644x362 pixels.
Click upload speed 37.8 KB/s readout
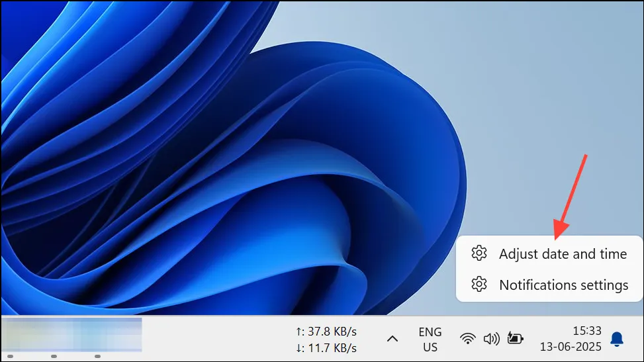(326, 331)
